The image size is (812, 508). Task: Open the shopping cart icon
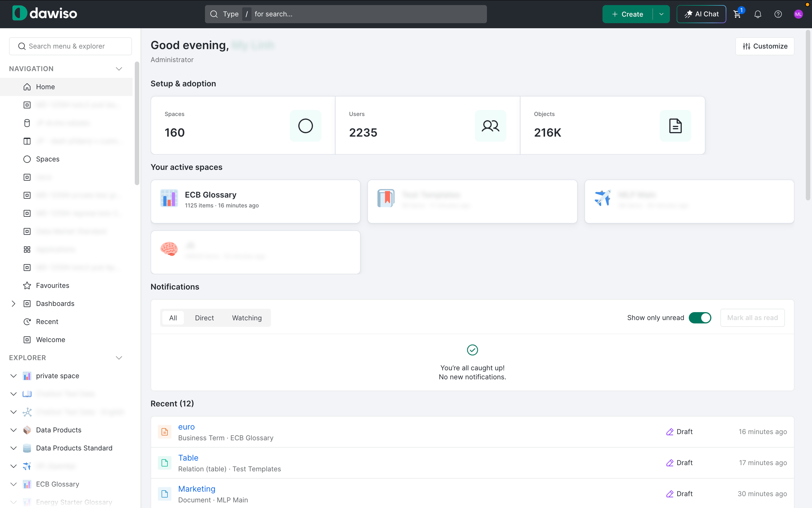[737, 14]
